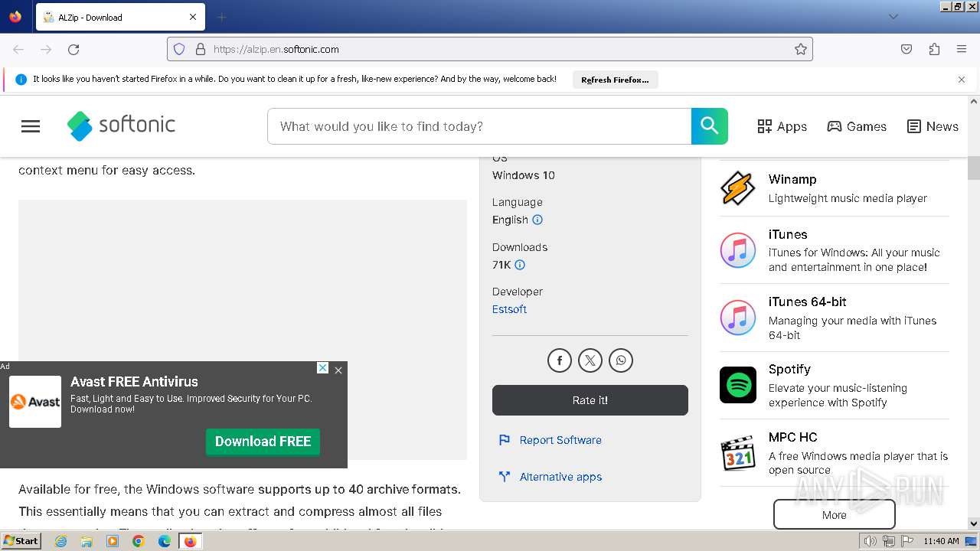Click the More button
Viewport: 980px width, 551px height.
pyautogui.click(x=835, y=514)
